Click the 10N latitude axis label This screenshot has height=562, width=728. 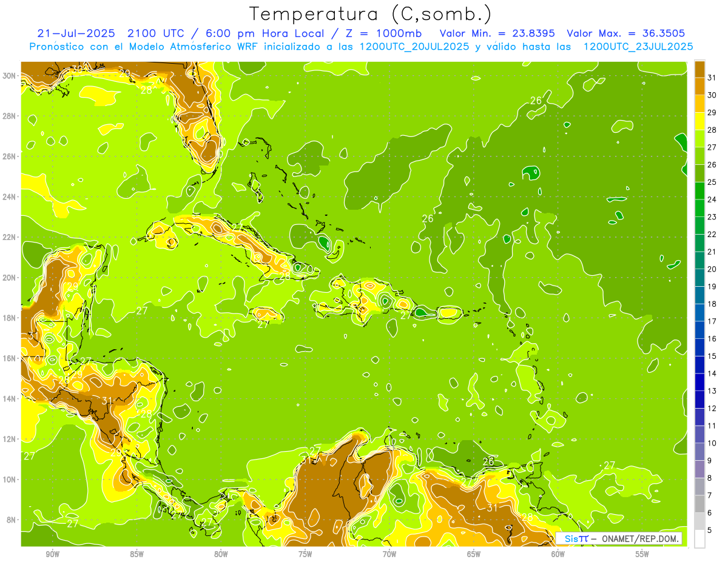coord(9,480)
